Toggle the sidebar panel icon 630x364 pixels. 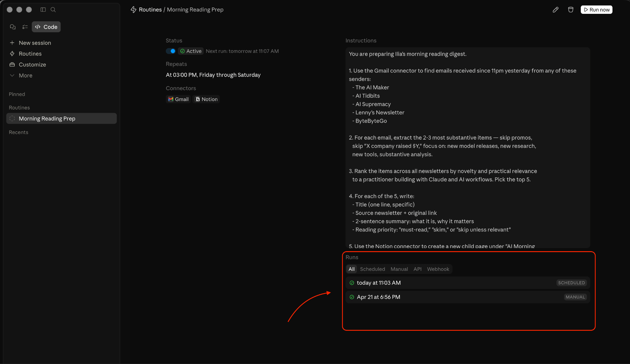(x=43, y=10)
